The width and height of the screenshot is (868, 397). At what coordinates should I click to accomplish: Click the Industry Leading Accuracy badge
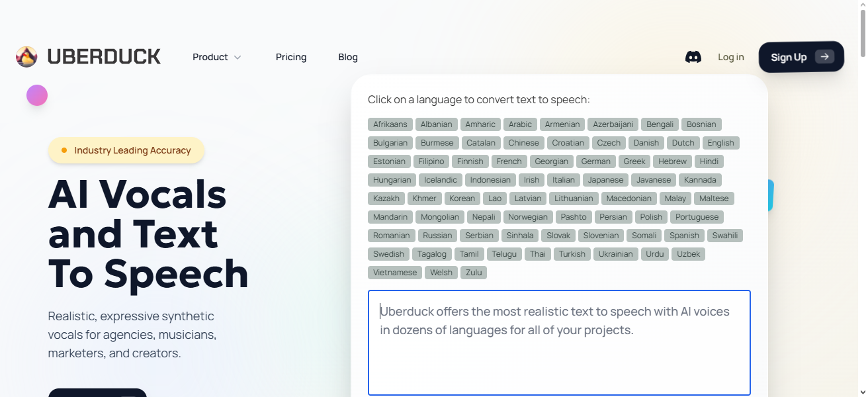(126, 150)
